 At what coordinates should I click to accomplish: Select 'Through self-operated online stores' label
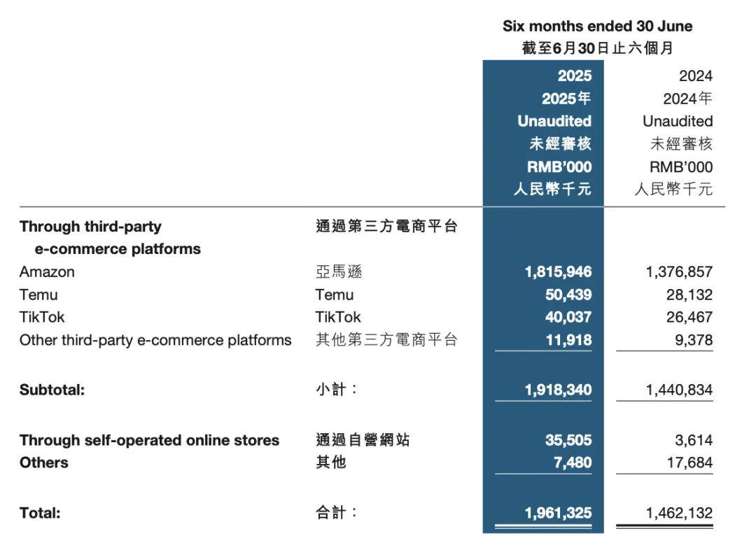149,440
